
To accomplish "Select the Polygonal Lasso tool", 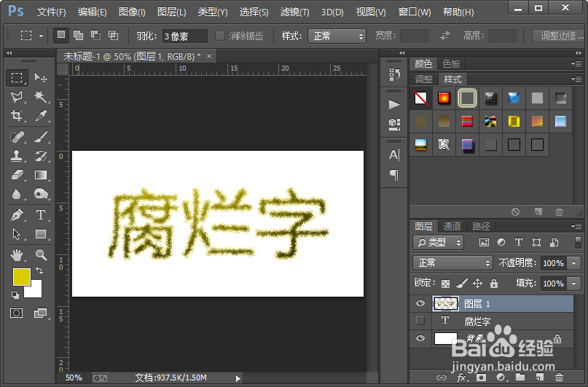I will pos(17,97).
